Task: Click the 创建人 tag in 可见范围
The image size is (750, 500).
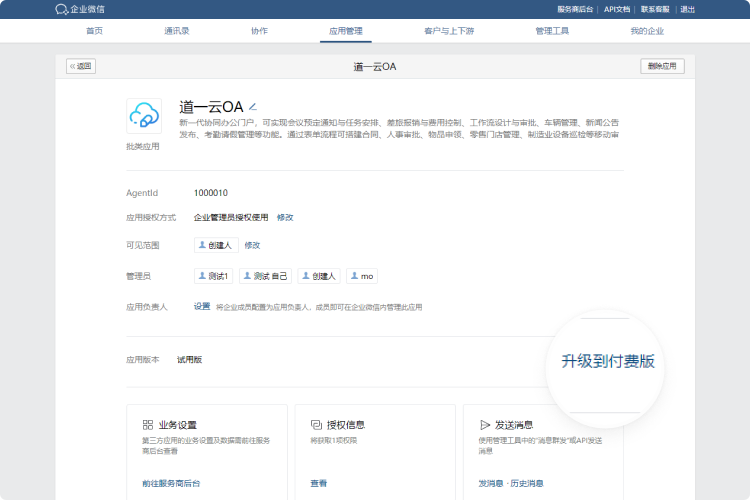Action: (216, 245)
